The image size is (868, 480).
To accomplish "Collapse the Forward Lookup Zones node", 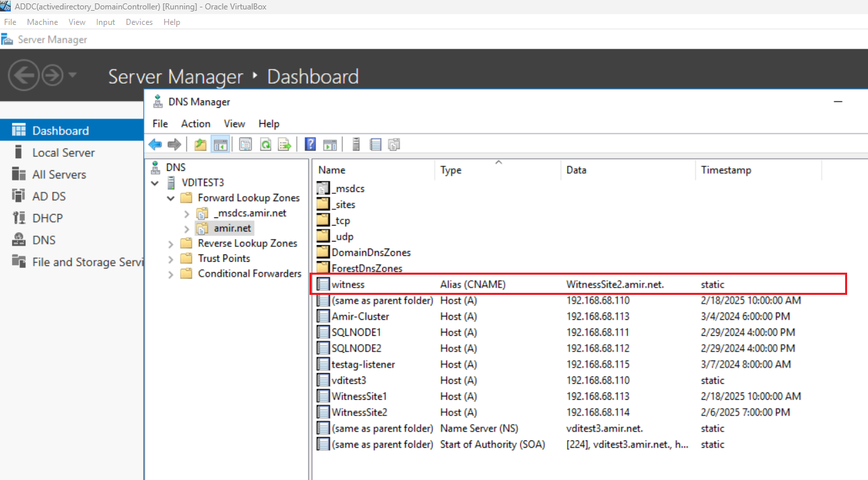I will 171,198.
